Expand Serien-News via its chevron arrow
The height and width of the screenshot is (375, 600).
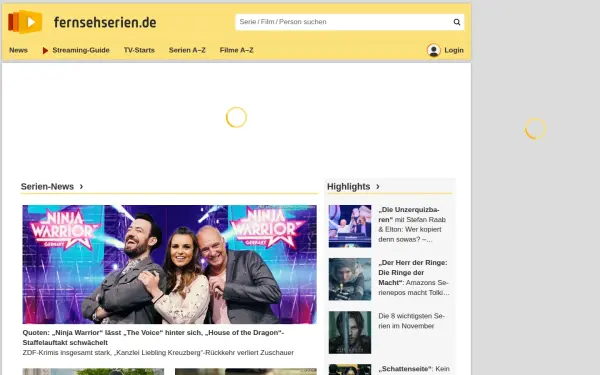click(81, 186)
